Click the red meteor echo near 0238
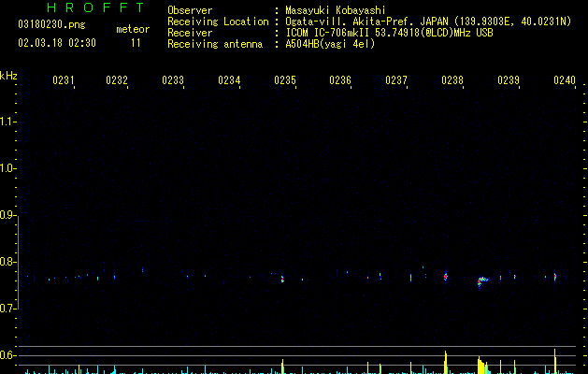The width and height of the screenshot is (588, 374). point(446,277)
